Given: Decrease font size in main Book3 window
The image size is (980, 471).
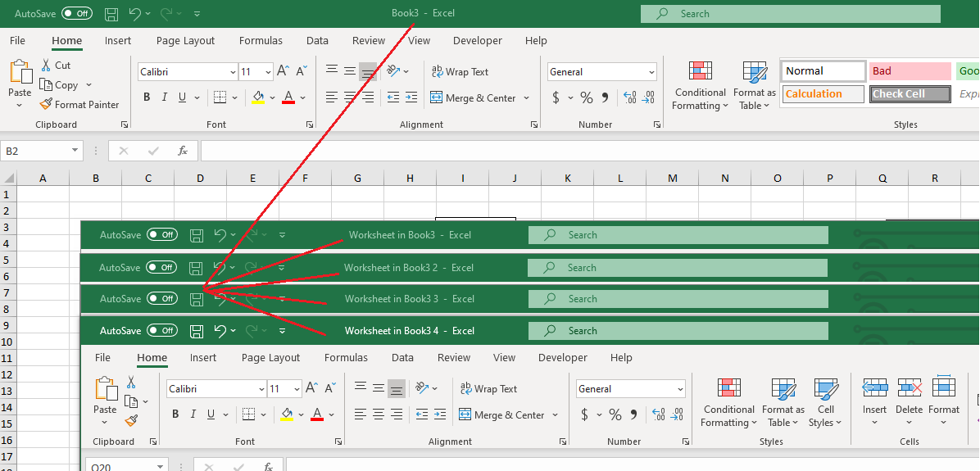Looking at the screenshot, I should (302, 71).
